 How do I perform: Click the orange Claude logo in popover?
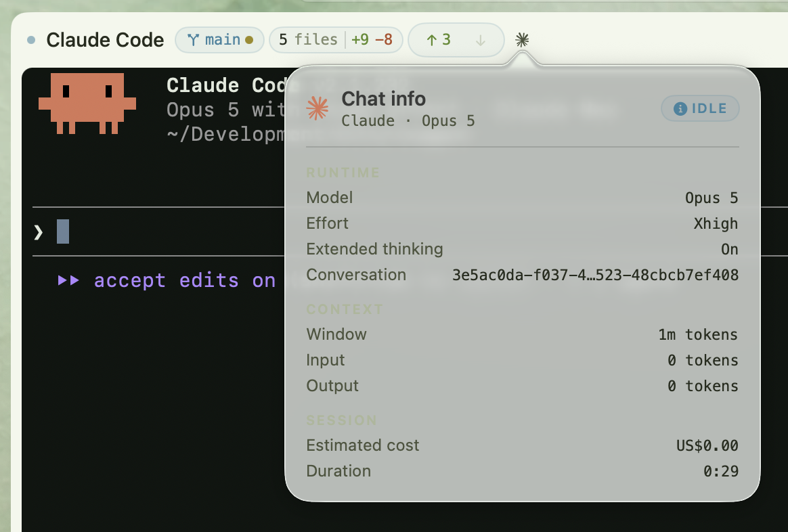[x=317, y=108]
